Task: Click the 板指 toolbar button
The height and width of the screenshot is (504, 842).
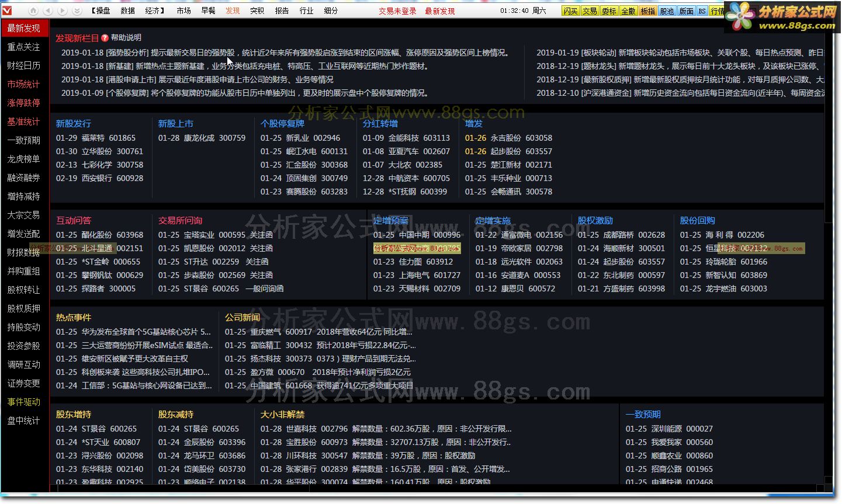Action: point(647,11)
